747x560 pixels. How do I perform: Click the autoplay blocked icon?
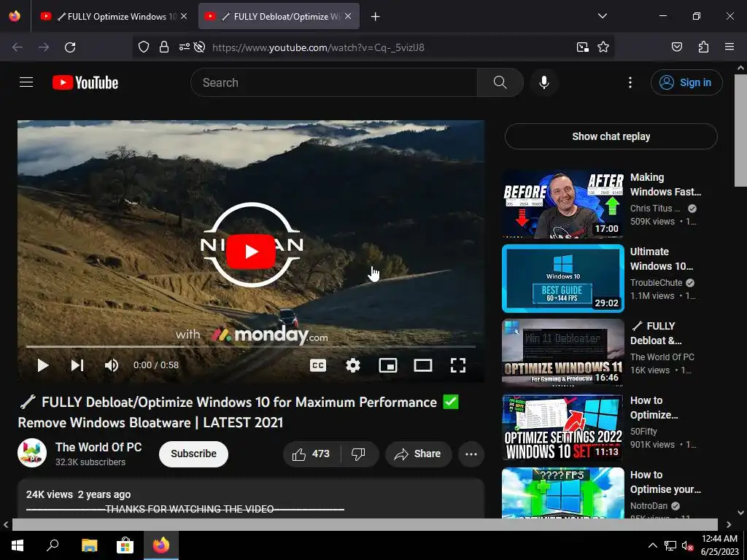(200, 47)
